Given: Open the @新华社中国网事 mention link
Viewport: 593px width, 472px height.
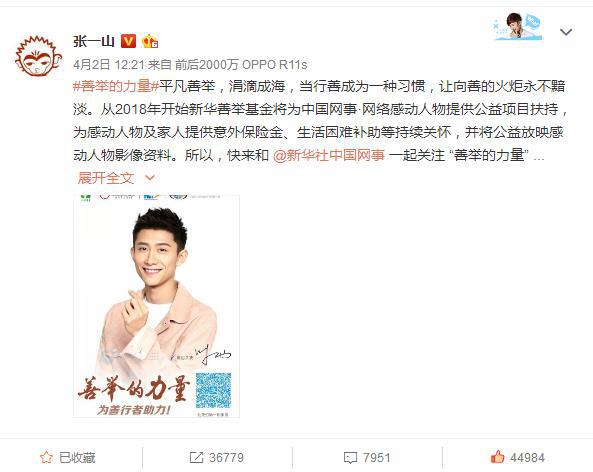Looking at the screenshot, I should coord(329,155).
